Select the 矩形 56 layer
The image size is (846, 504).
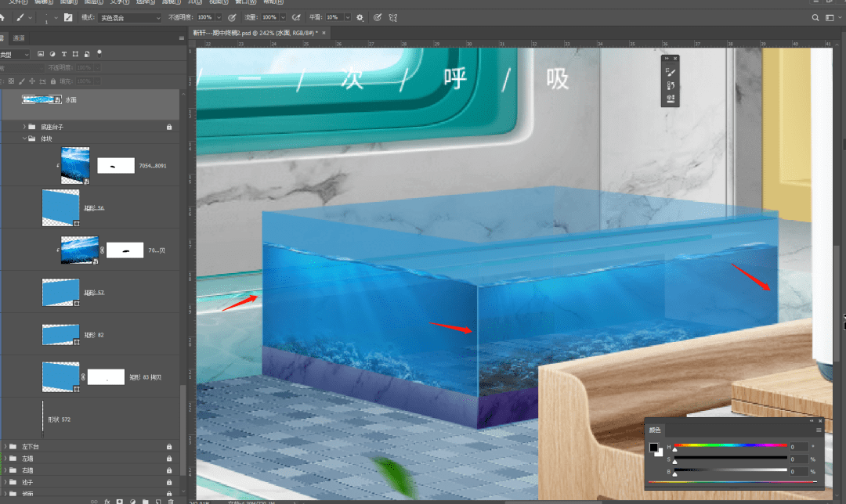(x=94, y=208)
